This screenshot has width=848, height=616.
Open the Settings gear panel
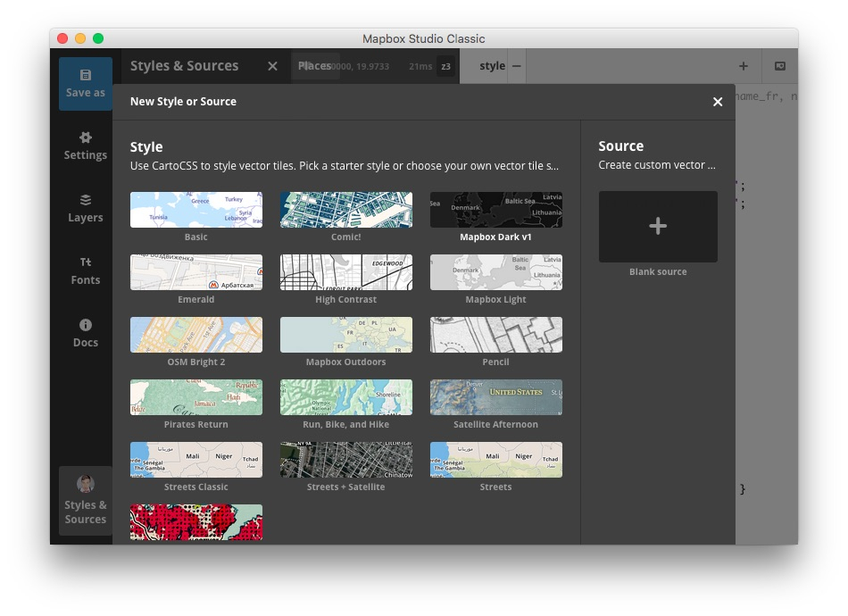86,146
